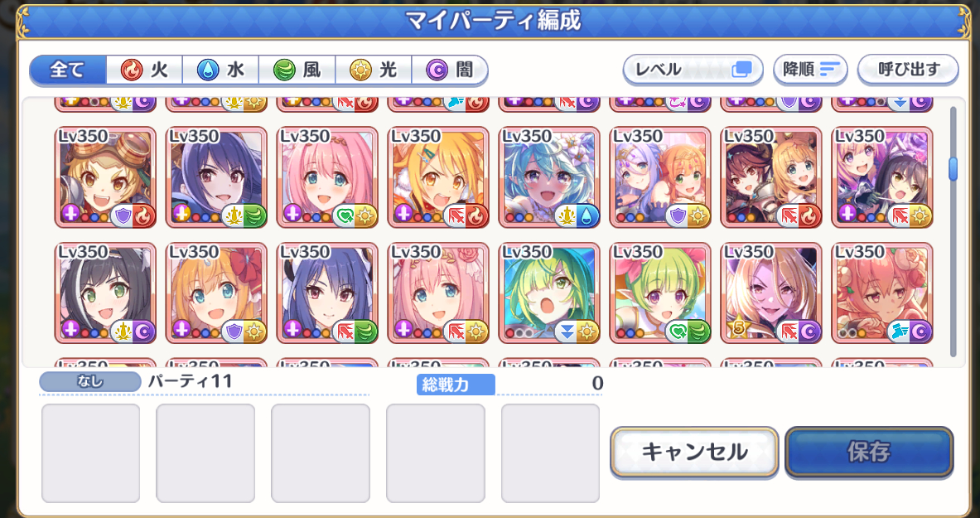This screenshot has height=518, width=980.
Task: Choose the black-haired cat-ear girl portrait
Action: [x=104, y=293]
